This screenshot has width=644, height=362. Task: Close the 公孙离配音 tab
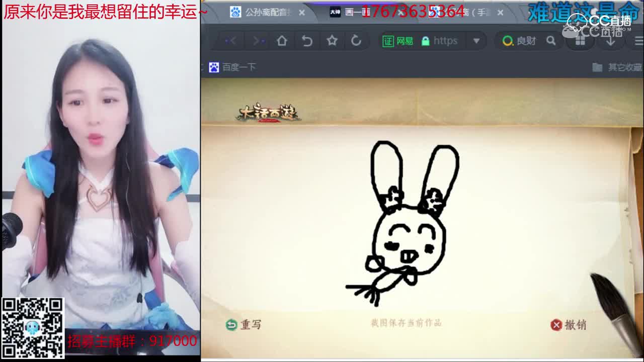point(302,12)
